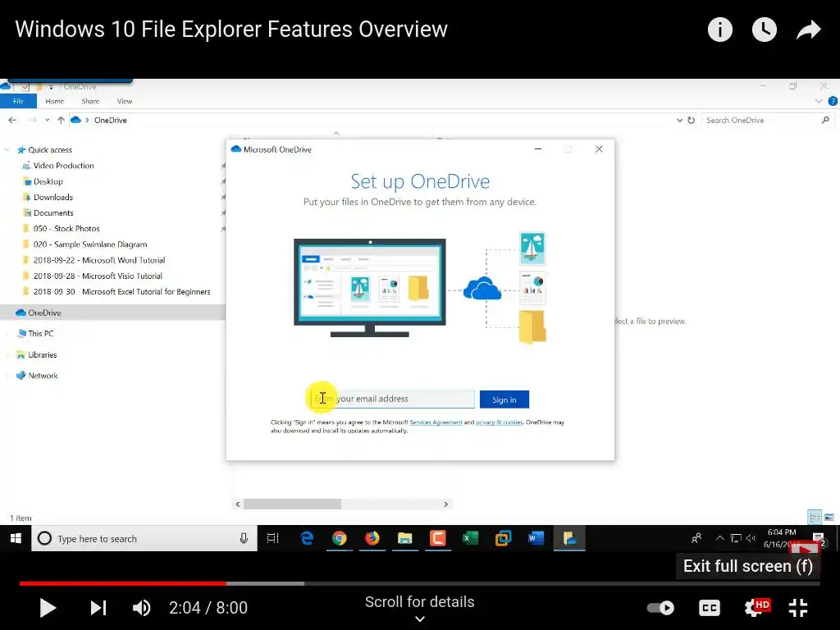Switch to details view icon
The image size is (840, 630).
(x=815, y=518)
